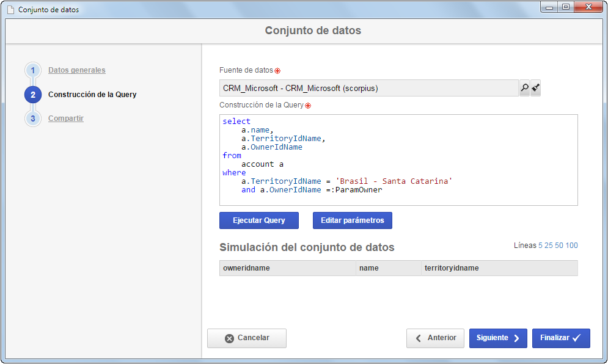Finish the wizard with Finalizar
This screenshot has width=608, height=364.
(x=561, y=338)
